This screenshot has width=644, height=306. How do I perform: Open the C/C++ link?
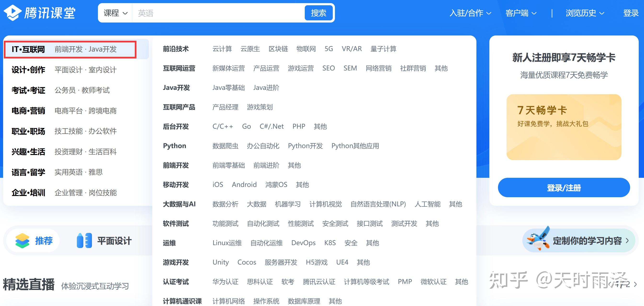[x=223, y=126]
